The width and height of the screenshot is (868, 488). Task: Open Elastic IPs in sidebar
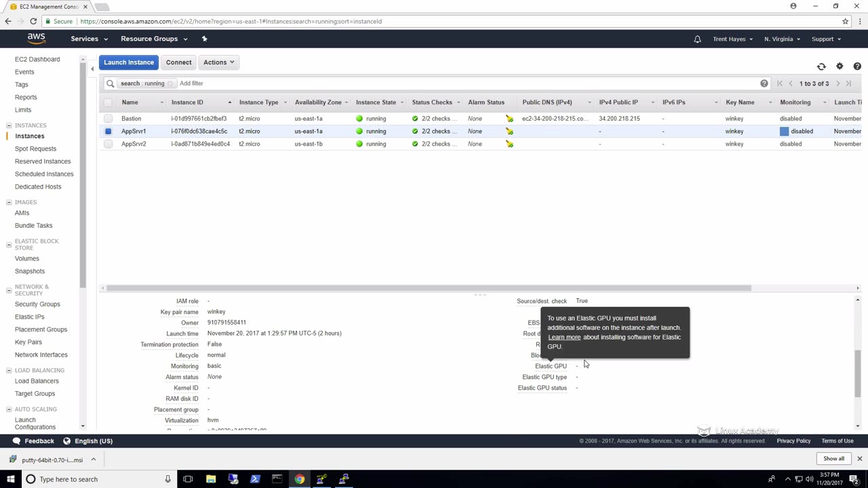[30, 317]
